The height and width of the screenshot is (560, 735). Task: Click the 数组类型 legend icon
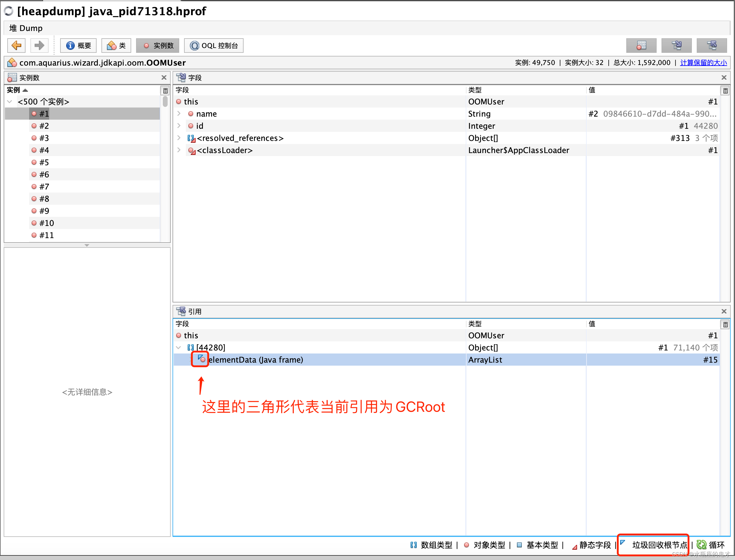coord(414,545)
